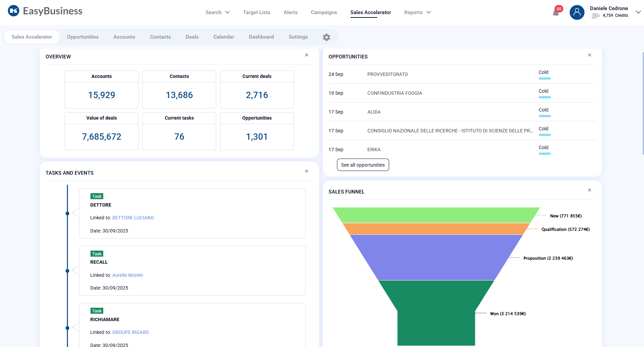Click the credits icon next to 4,759
The height and width of the screenshot is (347, 644).
pos(595,15)
